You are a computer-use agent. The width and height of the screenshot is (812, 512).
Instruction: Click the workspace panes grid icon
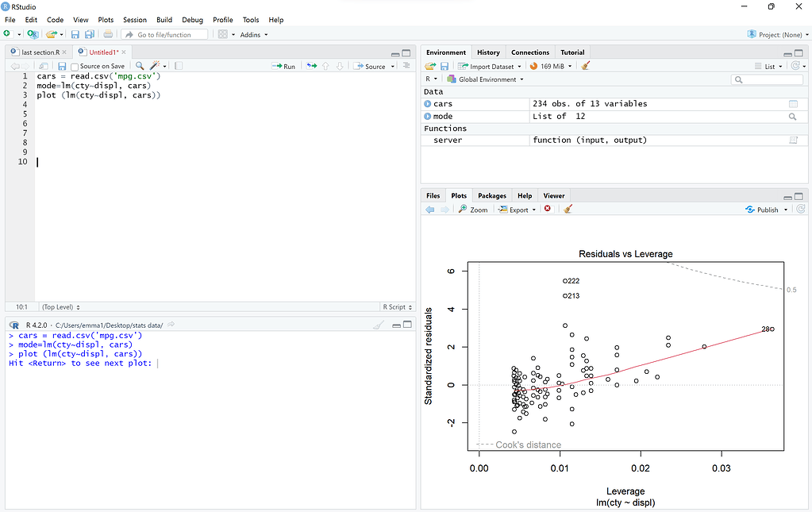coord(223,34)
